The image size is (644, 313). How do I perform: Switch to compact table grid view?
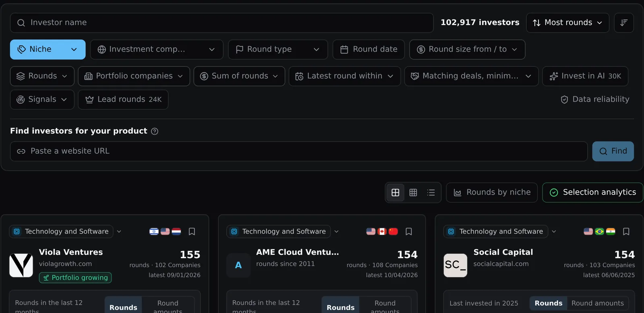coord(413,193)
